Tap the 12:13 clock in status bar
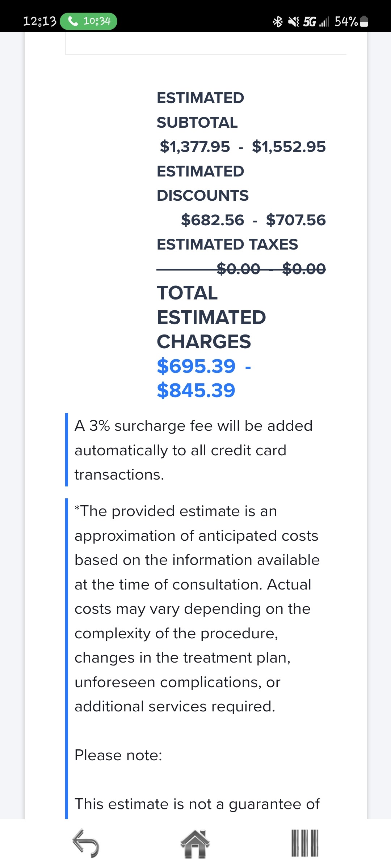The image size is (391, 868). 40,21
